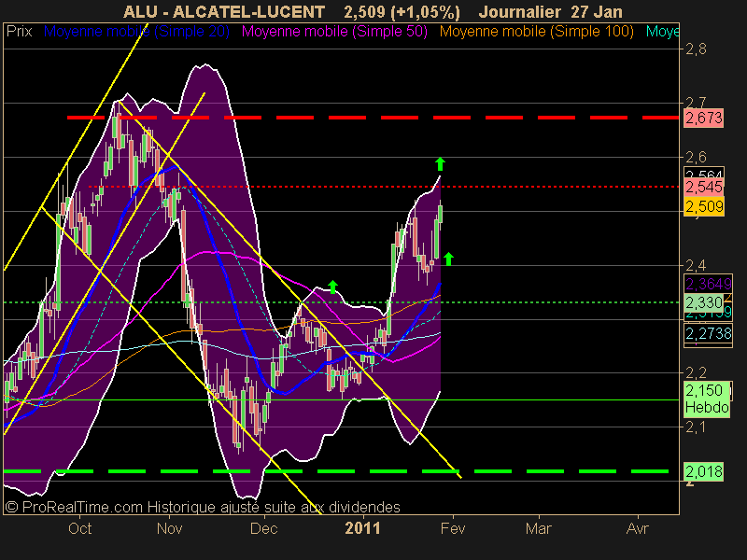Click the 2,3649 purple price label
The width and height of the screenshot is (747, 560).
[x=708, y=284]
